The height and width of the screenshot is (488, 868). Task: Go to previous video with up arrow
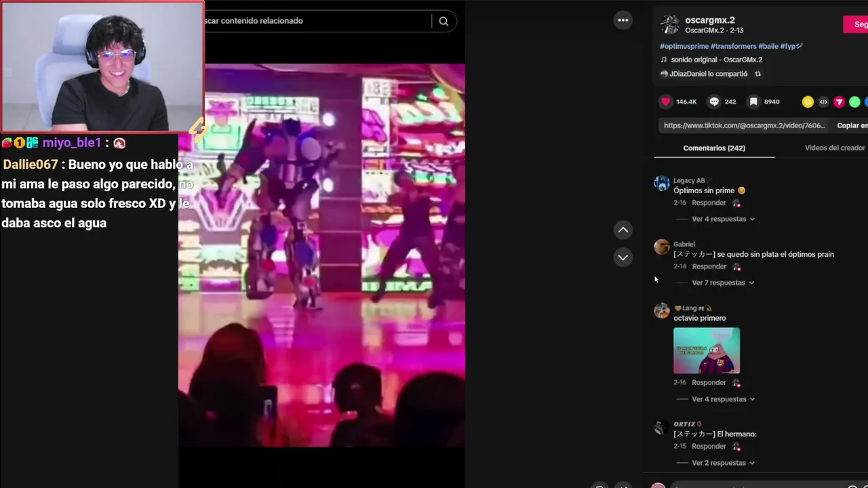[623, 230]
